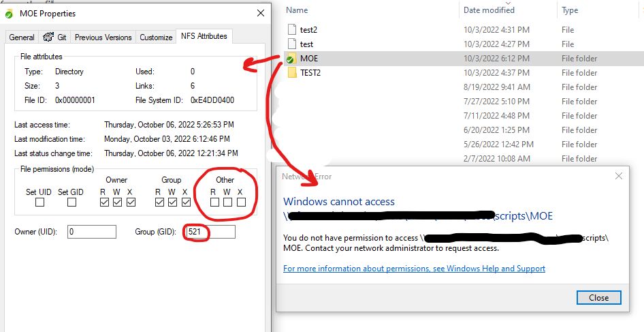This screenshot has height=332, width=644.
Task: Click the date 8/19/2022 9:41 AM
Action: click(x=496, y=87)
